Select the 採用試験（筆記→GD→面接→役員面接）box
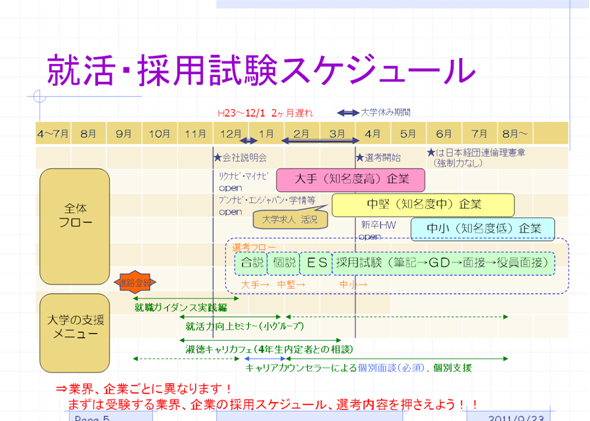This screenshot has width=590, height=421. (x=443, y=263)
